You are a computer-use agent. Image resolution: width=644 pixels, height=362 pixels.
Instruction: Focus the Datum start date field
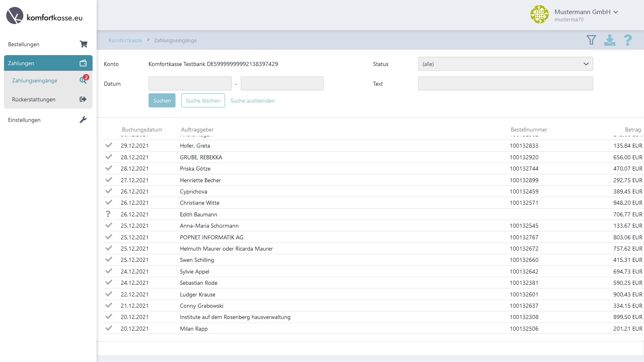190,84
